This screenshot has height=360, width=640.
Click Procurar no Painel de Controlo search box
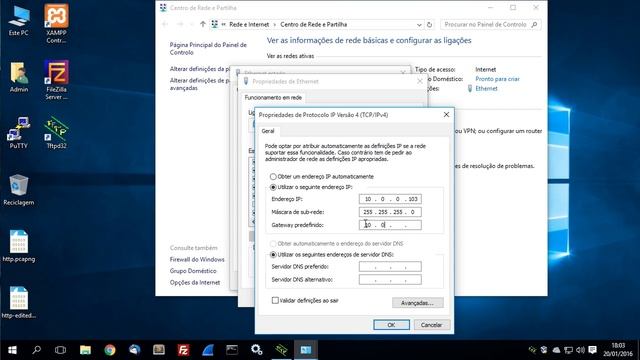point(491,24)
